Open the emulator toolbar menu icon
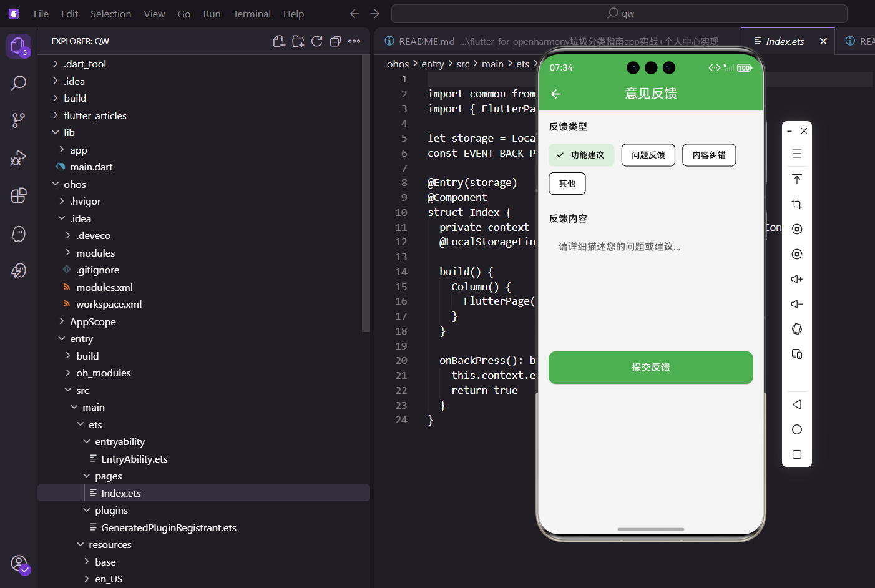This screenshot has height=588, width=875. click(x=797, y=154)
